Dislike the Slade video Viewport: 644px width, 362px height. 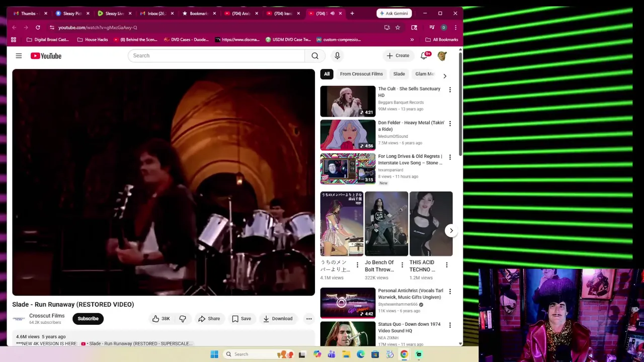(183, 318)
